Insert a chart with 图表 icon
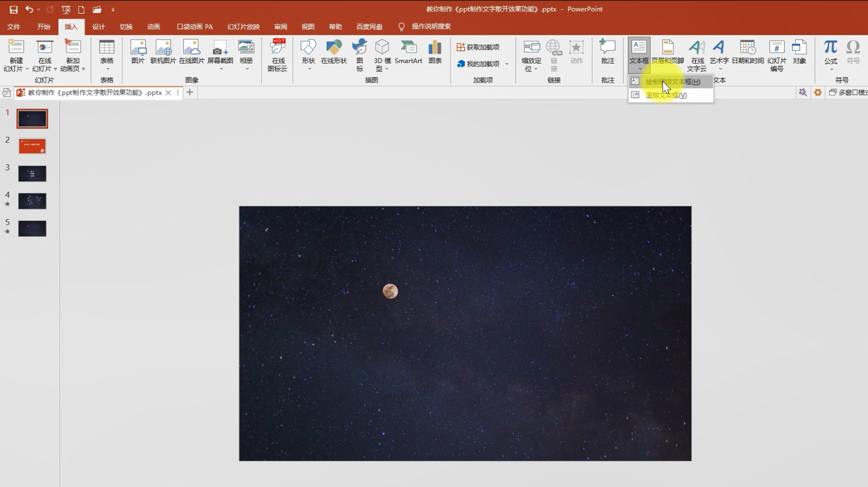 pyautogui.click(x=435, y=52)
